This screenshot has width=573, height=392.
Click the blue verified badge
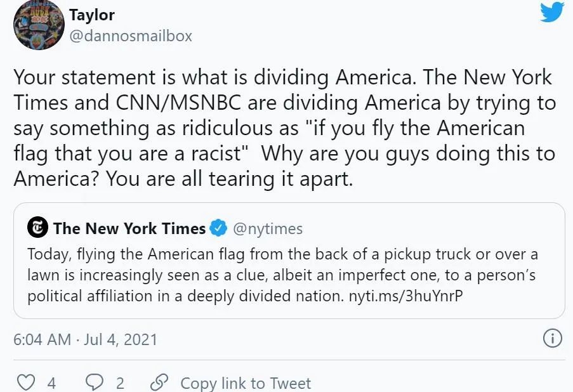point(218,228)
